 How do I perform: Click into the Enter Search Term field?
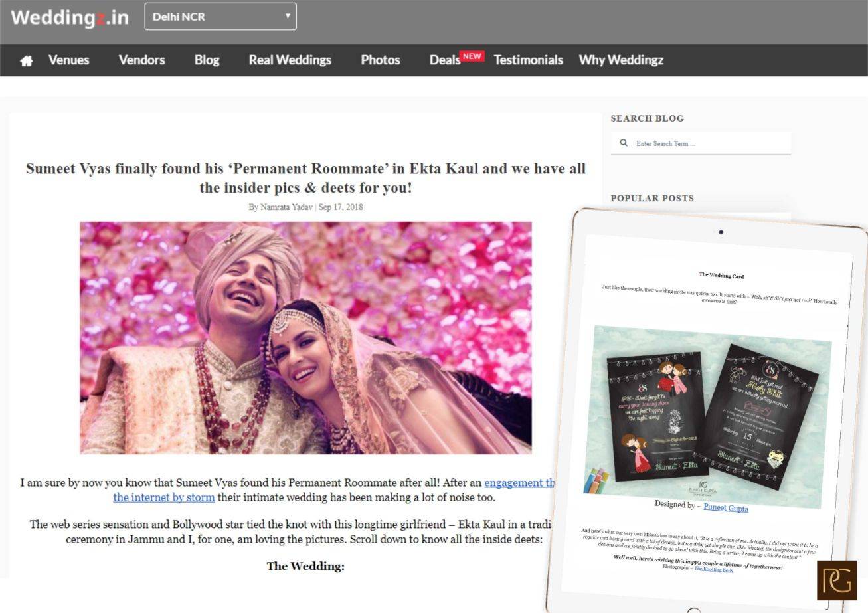707,143
